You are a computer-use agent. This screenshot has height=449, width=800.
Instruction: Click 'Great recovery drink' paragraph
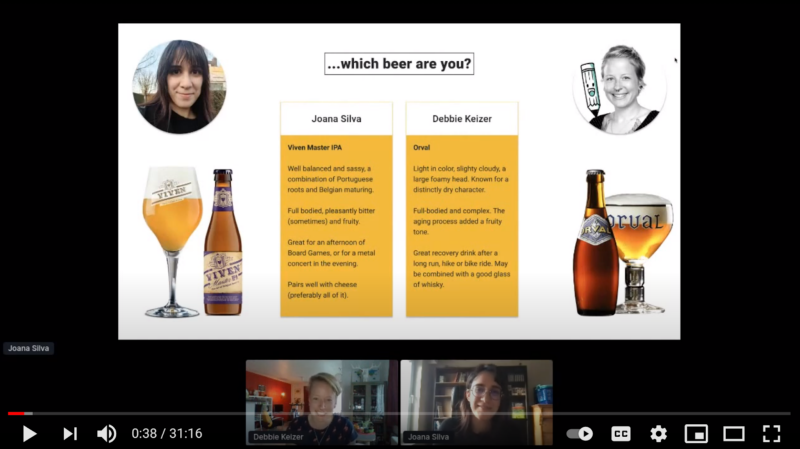[461, 268]
